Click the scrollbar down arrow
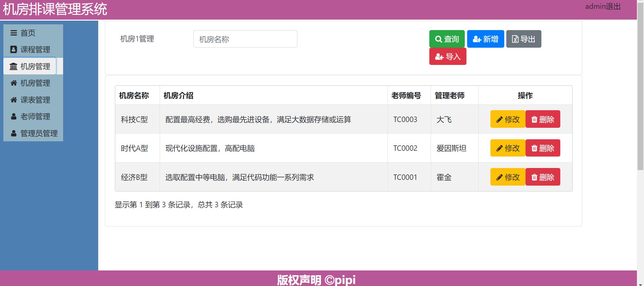Screen dimensions: 644x286 pyautogui.click(x=640, y=284)
